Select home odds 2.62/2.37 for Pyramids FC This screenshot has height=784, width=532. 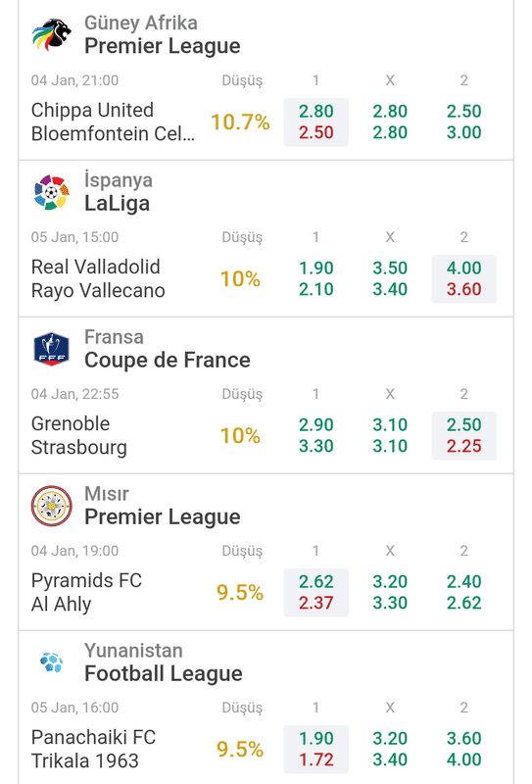316,593
